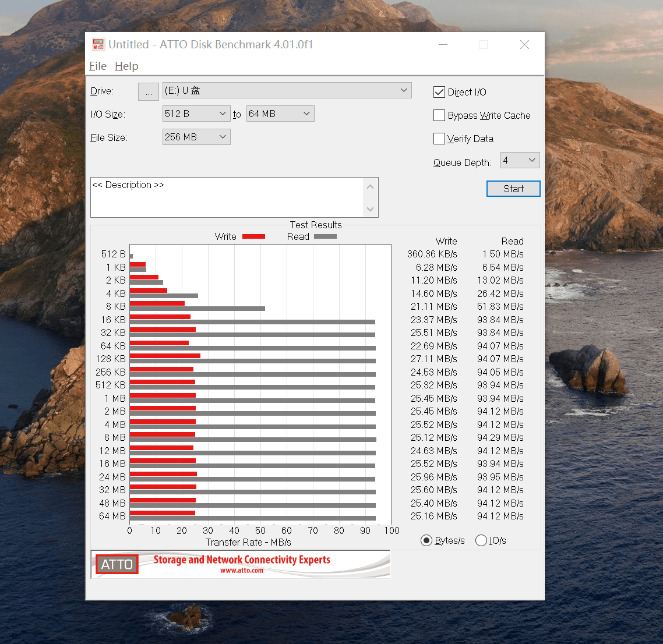Click the 1.50 MB/s read result

[503, 254]
